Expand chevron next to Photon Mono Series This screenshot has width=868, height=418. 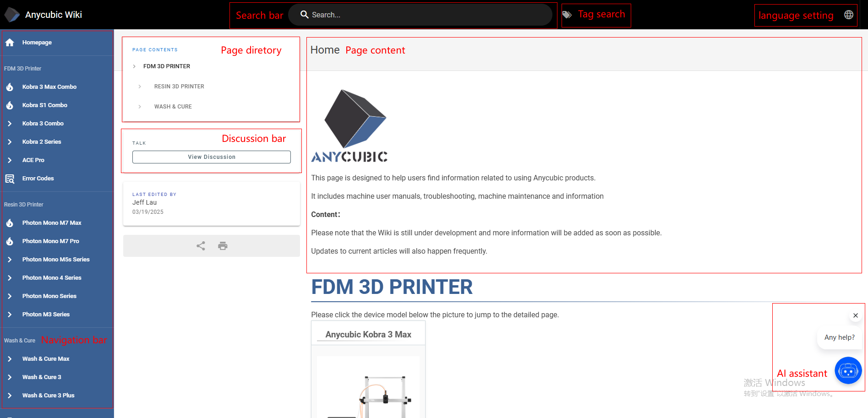[x=10, y=296]
